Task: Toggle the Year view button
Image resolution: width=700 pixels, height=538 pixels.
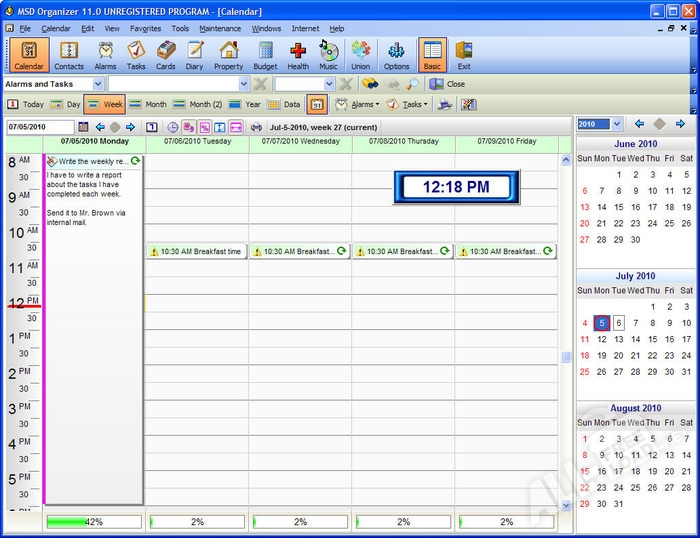Action: pyautogui.click(x=245, y=104)
